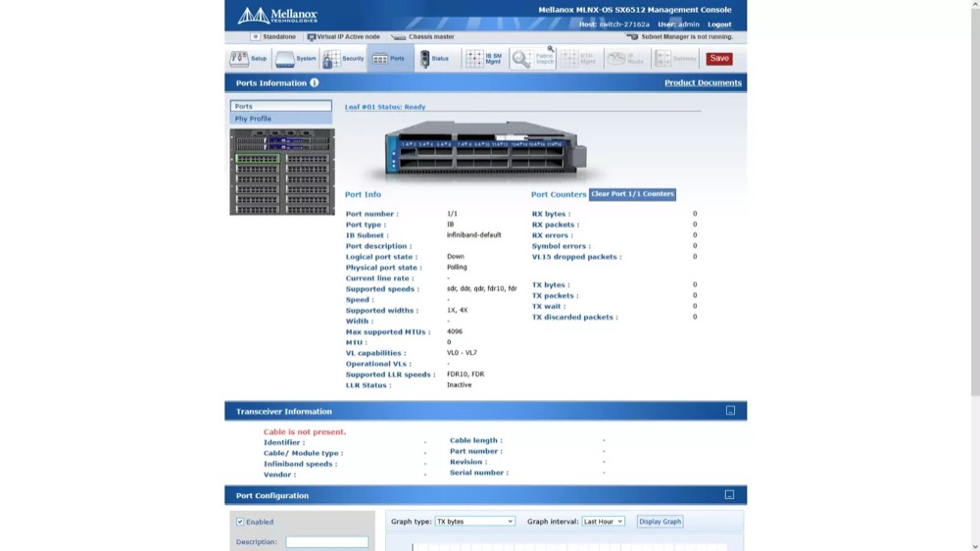Click the Subnet Manager status icon
The image size is (980, 551).
632,37
